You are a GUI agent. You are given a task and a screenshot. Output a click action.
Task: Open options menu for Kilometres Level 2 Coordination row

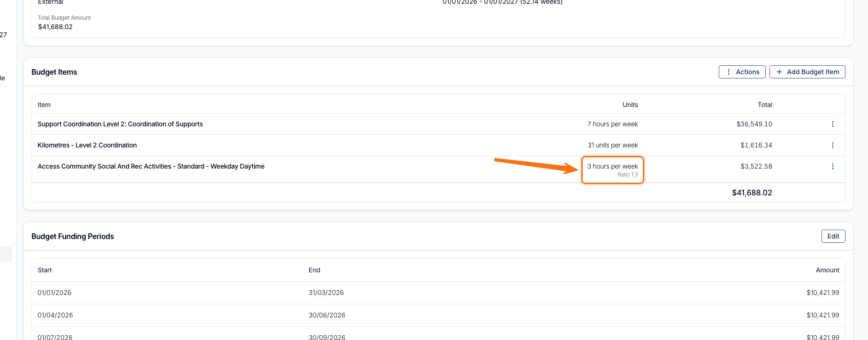pyautogui.click(x=833, y=145)
